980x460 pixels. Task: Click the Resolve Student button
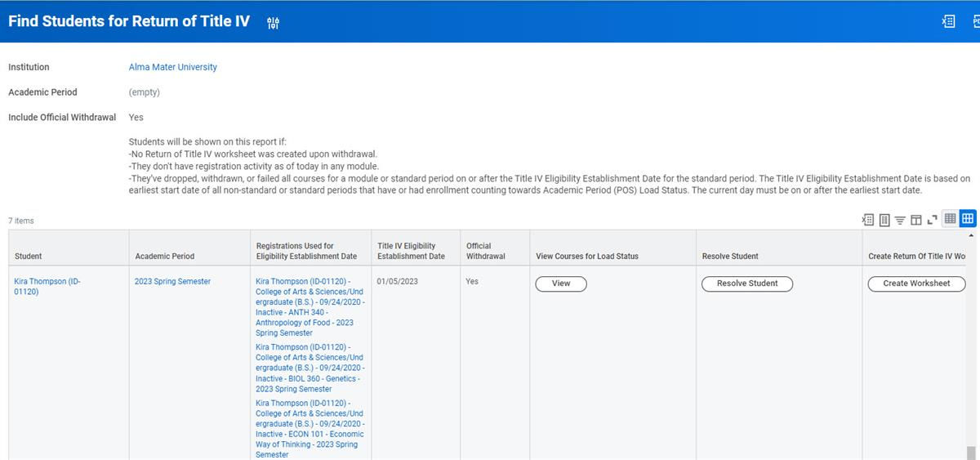tap(747, 284)
